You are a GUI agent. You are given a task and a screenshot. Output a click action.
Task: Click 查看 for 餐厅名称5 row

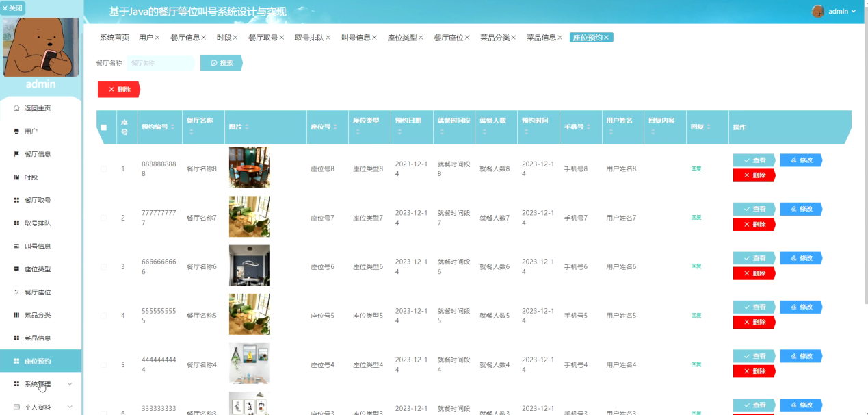click(x=754, y=307)
